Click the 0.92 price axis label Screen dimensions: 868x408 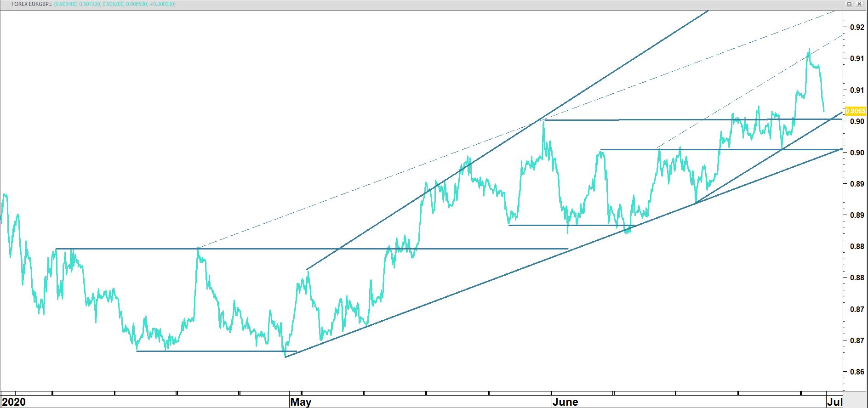tap(857, 27)
